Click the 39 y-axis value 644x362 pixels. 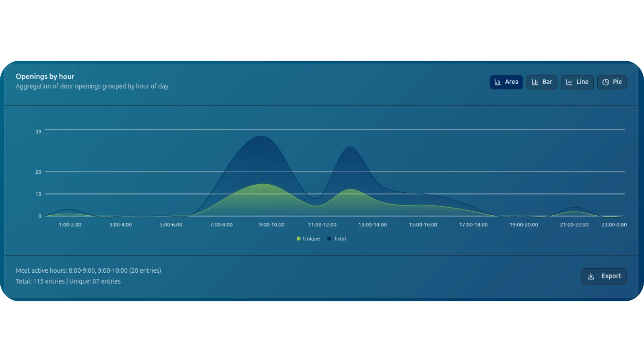coord(38,132)
